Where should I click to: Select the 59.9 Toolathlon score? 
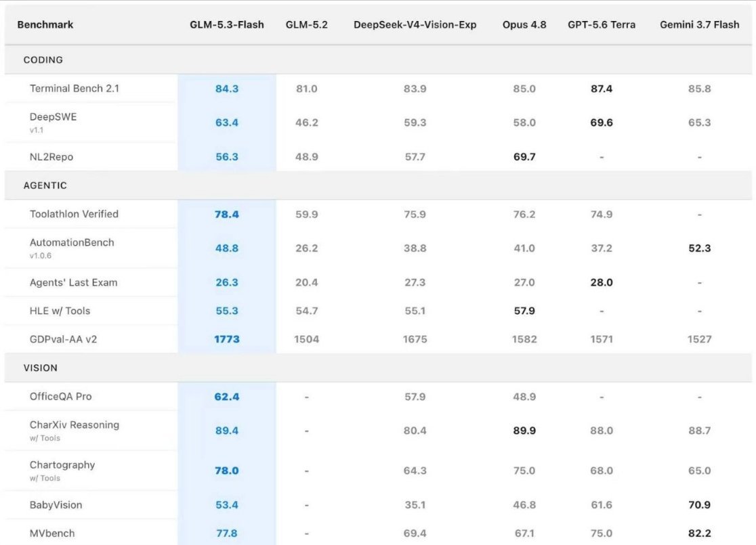pos(307,214)
